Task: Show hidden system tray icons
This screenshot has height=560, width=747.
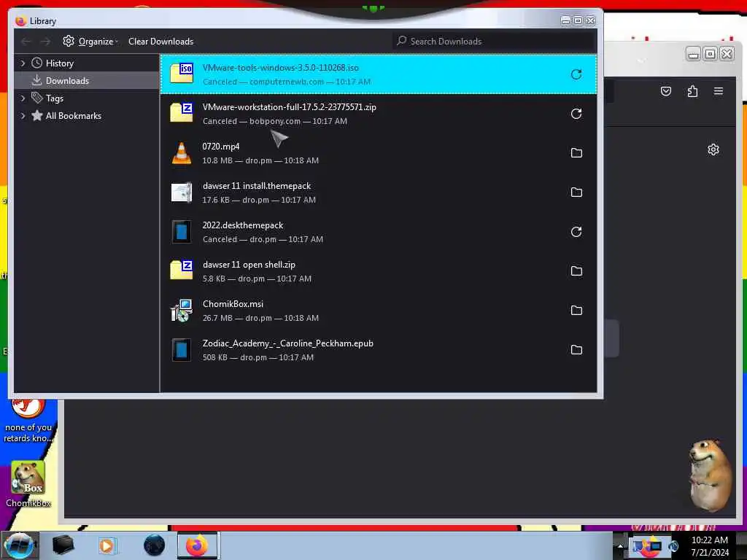Action: 620,546
